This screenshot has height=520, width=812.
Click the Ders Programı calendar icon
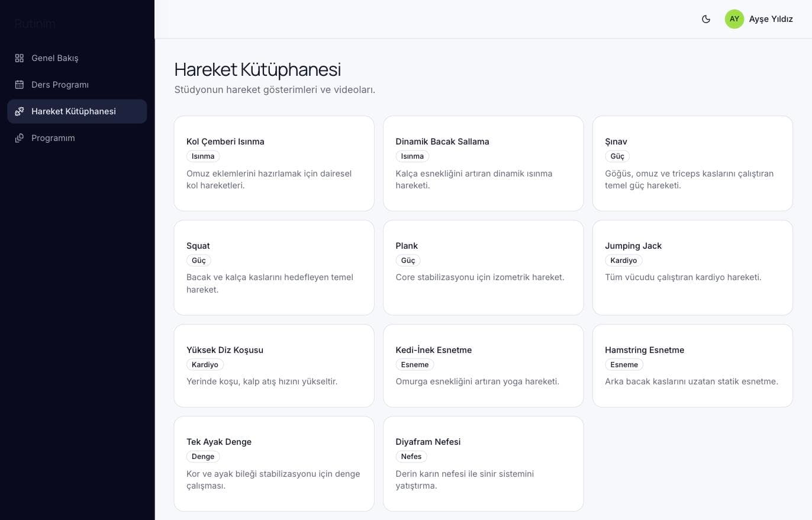(x=20, y=85)
